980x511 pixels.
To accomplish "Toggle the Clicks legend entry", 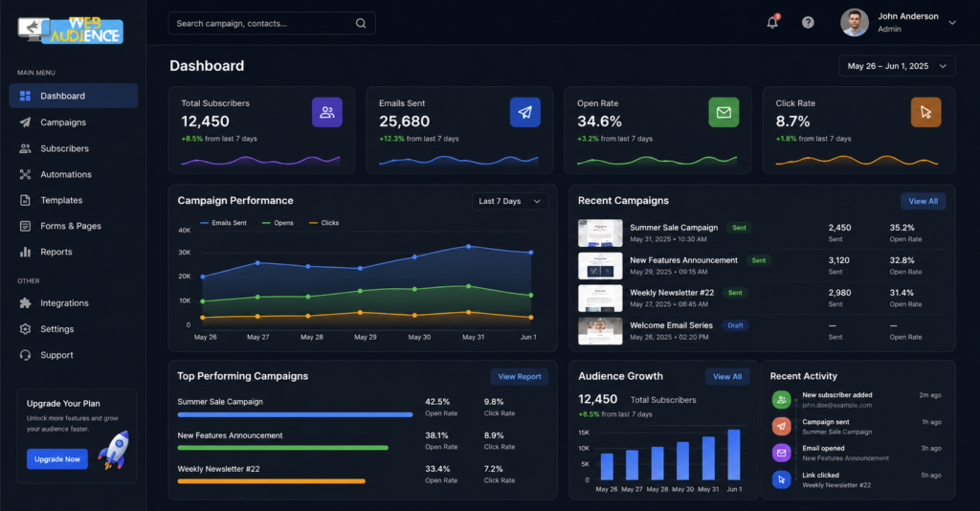I will (323, 223).
